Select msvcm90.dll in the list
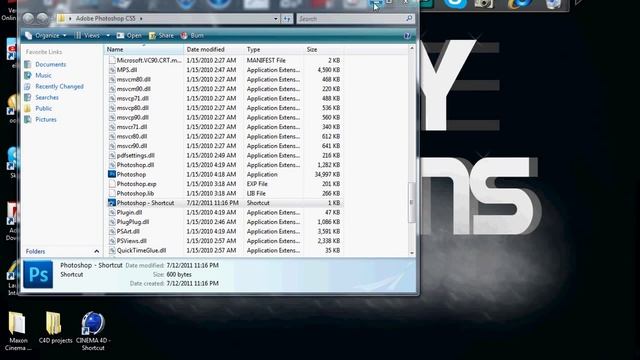The image size is (640, 360). pyautogui.click(x=133, y=89)
